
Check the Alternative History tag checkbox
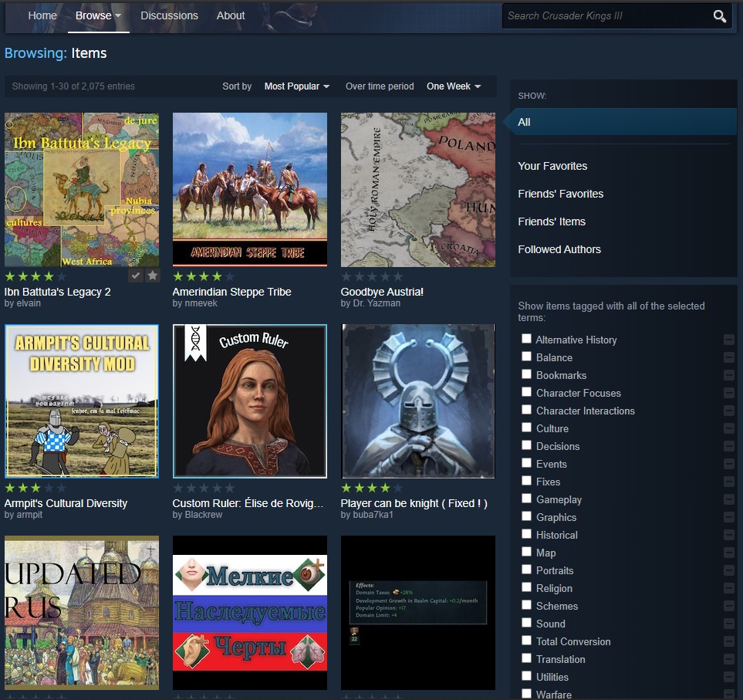click(x=526, y=338)
